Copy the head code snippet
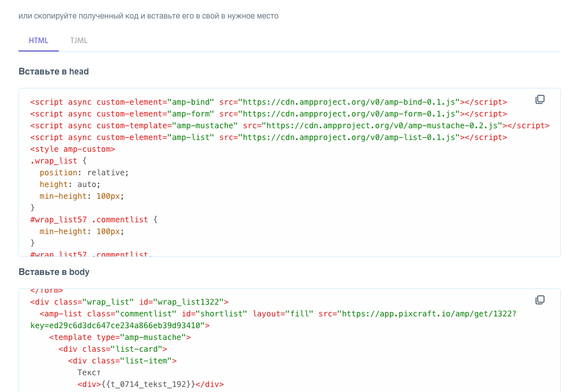This screenshot has height=392, width=577. pyautogui.click(x=540, y=100)
